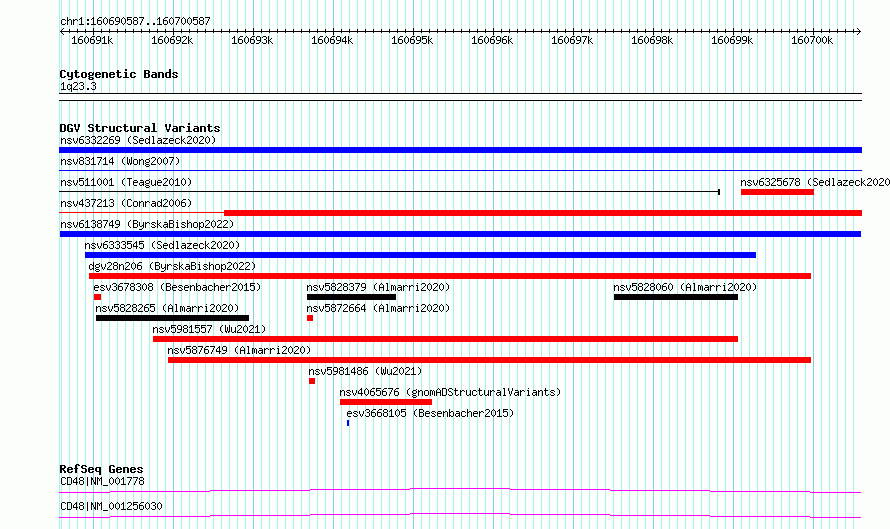Click the 160693k ruler label

(x=252, y=40)
